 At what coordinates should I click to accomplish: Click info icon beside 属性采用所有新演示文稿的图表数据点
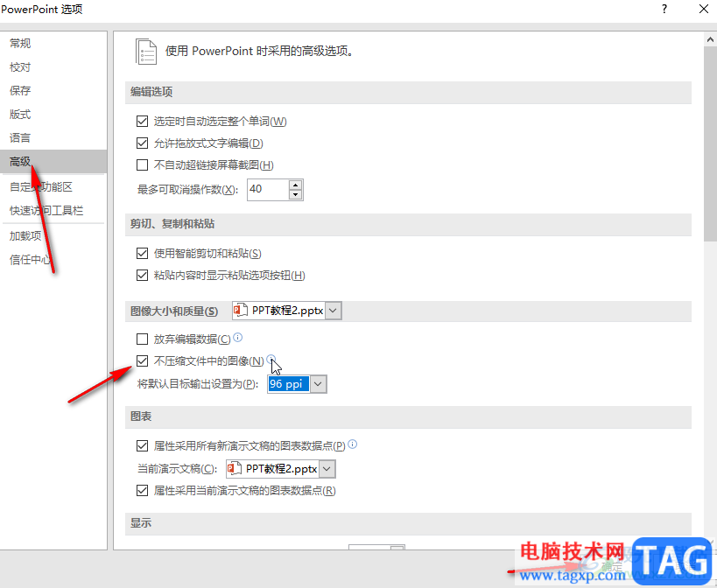pyautogui.click(x=353, y=444)
